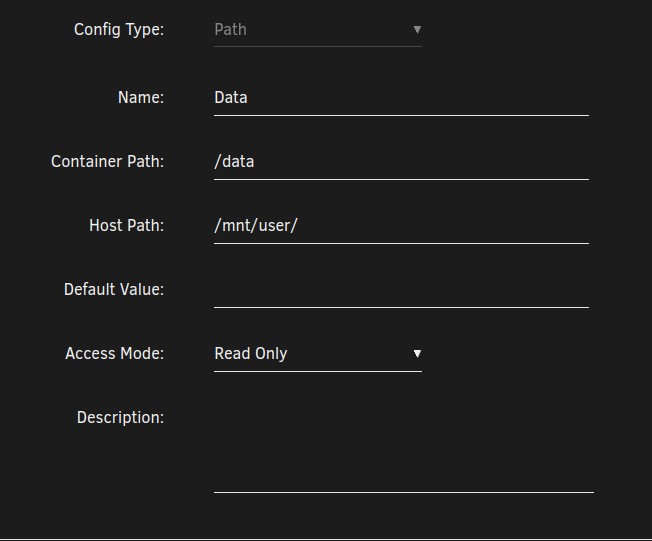Click the Description label
The image size is (652, 541).
click(x=120, y=418)
